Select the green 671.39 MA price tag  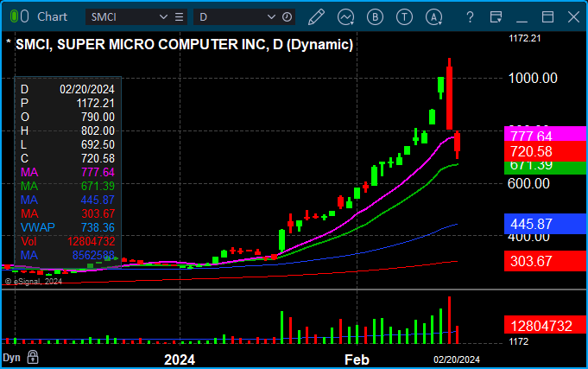tap(545, 168)
